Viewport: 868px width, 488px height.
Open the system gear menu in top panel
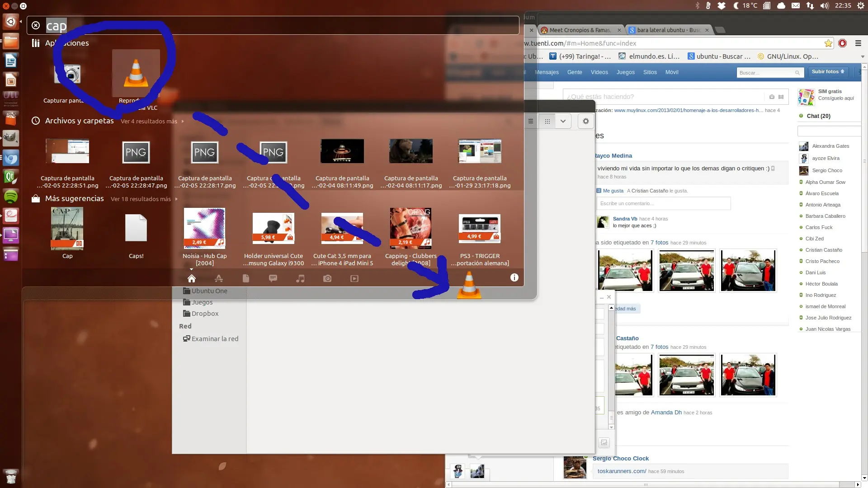coord(861,6)
